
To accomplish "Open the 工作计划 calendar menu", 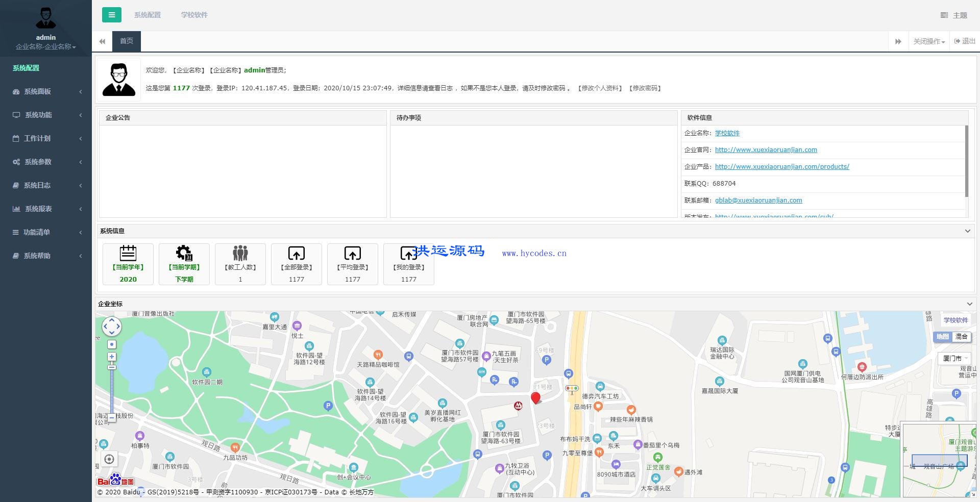I will [46, 138].
